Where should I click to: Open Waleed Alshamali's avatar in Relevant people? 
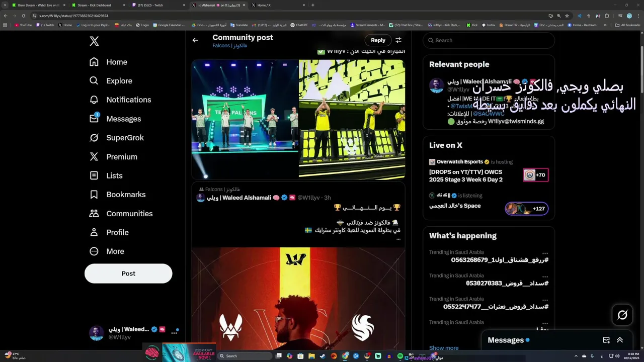(x=436, y=85)
